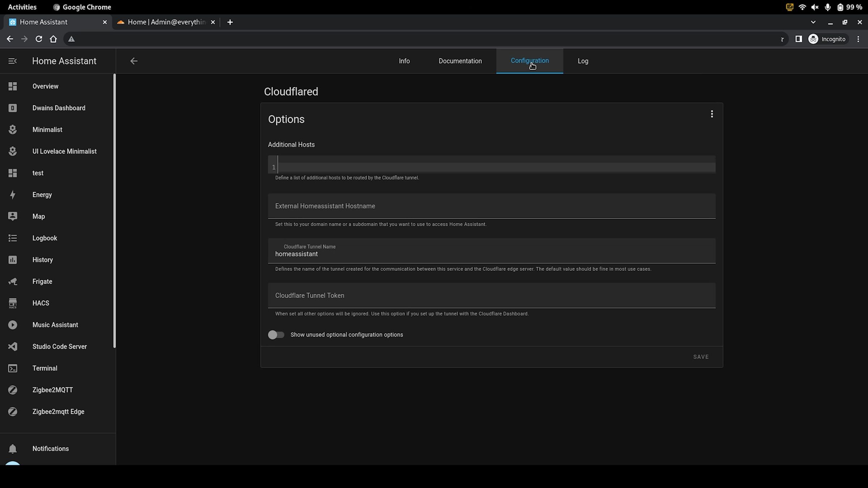
Task: Open HACS from the sidebar
Action: 41,303
